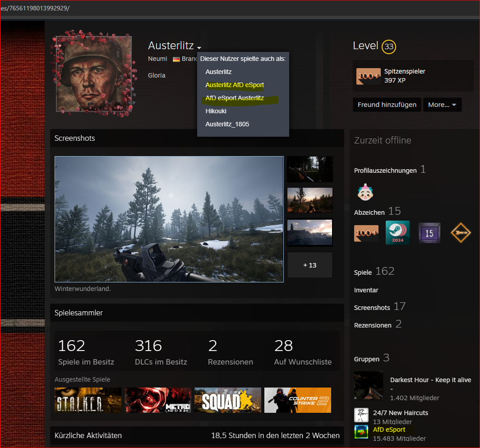
Task: Open the AfD eSport group icon
Action: click(361, 432)
